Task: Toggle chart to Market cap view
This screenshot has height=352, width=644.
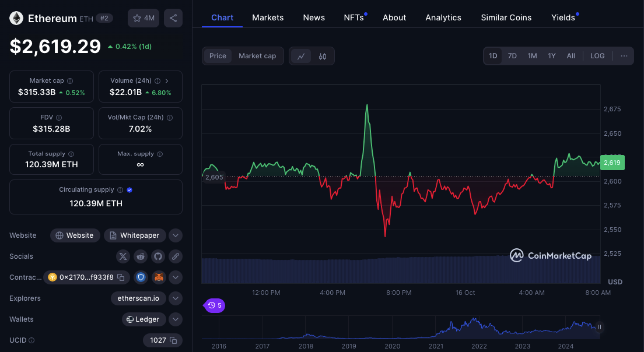Action: point(257,56)
